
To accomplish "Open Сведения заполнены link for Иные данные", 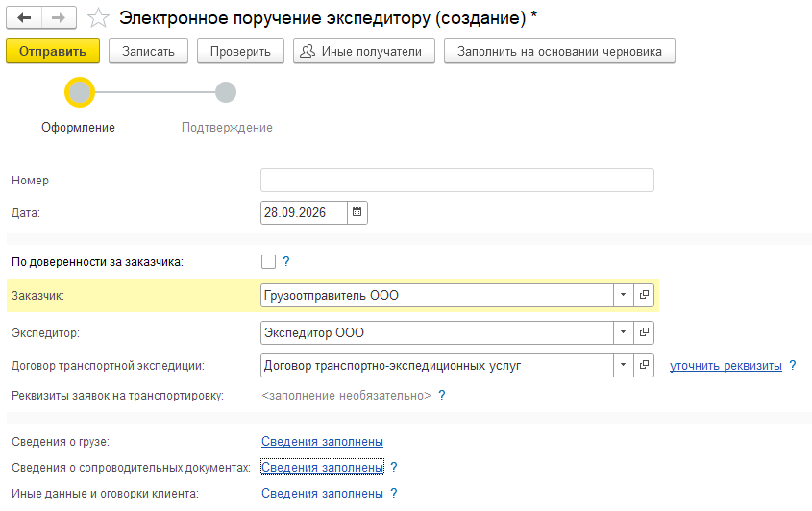I will (322, 494).
